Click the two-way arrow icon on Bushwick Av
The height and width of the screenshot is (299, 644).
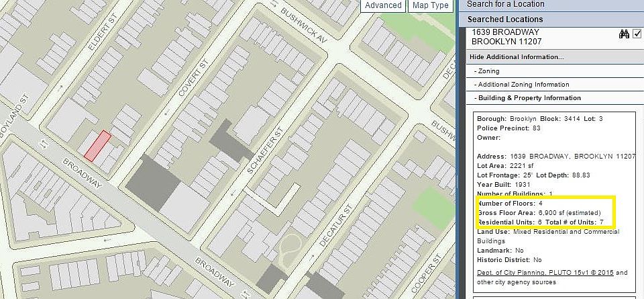pyautogui.click(x=274, y=3)
